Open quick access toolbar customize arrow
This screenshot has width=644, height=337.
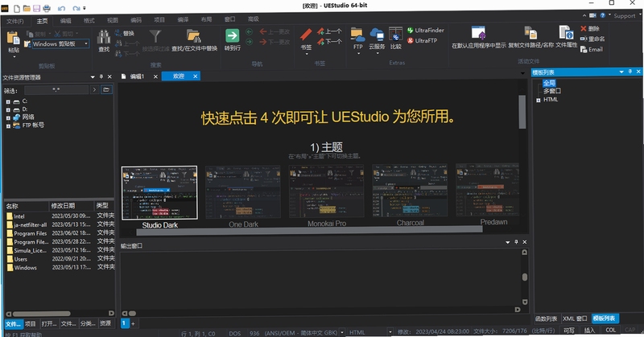[85, 8]
